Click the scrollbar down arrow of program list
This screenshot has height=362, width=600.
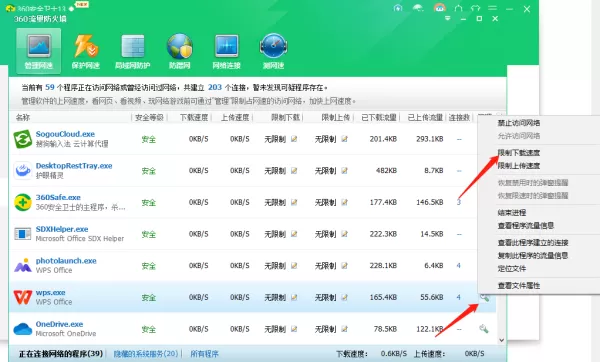coord(501,340)
